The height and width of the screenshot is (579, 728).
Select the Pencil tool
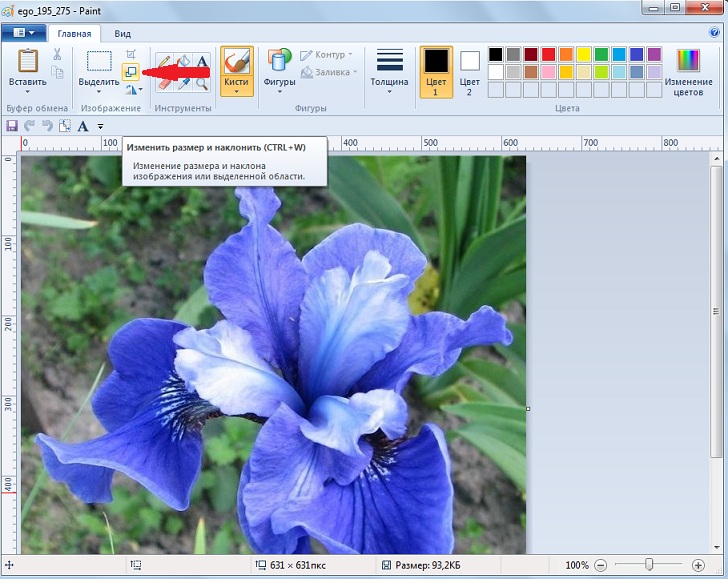coord(163,61)
